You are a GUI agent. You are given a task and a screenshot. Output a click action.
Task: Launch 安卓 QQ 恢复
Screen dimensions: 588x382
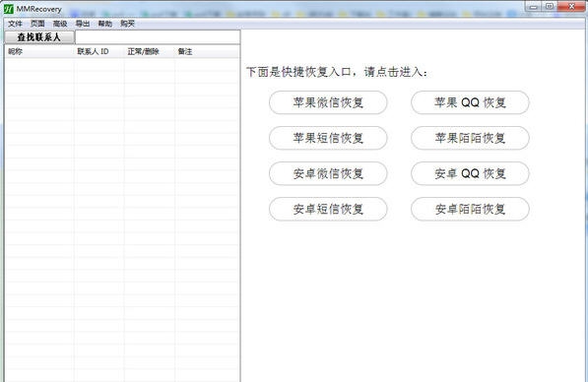pyautogui.click(x=470, y=173)
